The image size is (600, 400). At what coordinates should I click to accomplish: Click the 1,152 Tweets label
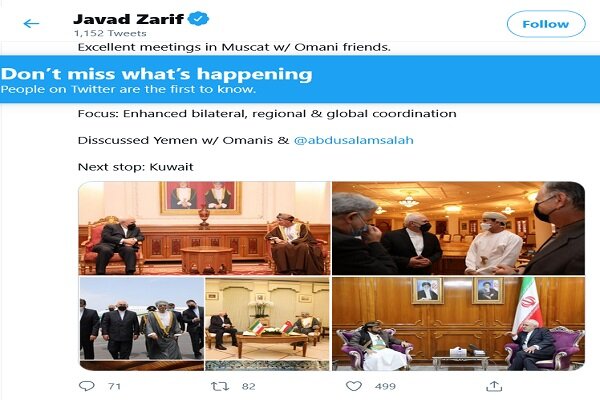point(110,33)
